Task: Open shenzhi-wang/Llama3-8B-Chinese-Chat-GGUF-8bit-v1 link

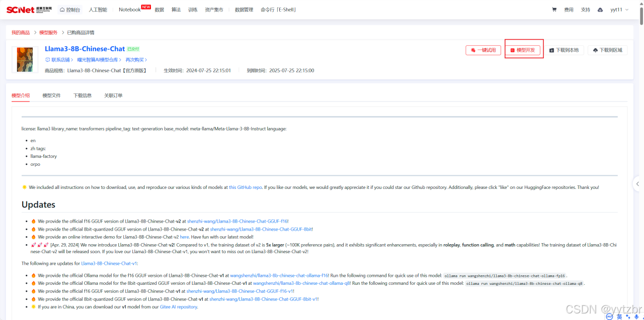Action: (264, 299)
